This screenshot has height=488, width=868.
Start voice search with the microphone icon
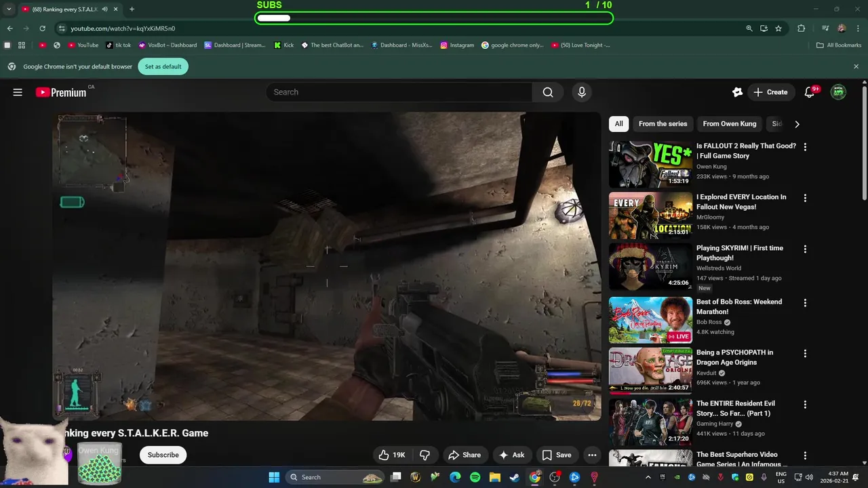click(x=581, y=92)
